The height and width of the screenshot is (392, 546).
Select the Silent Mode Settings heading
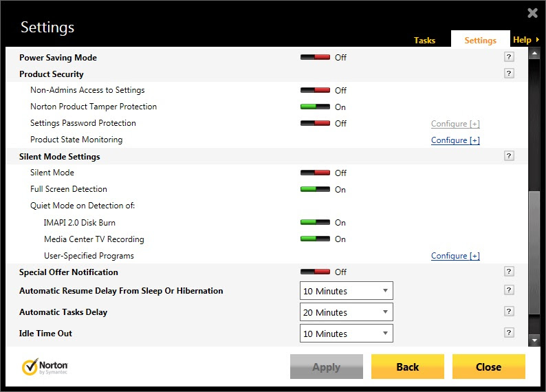point(60,157)
